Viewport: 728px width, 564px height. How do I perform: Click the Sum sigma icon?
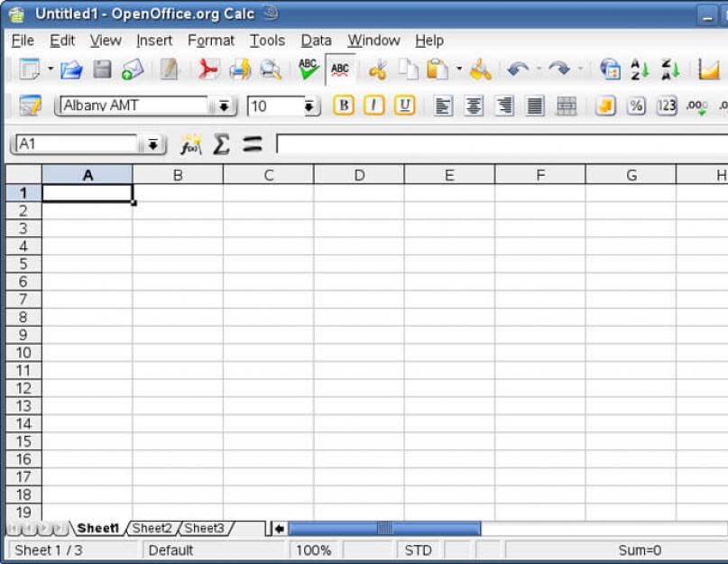click(221, 144)
